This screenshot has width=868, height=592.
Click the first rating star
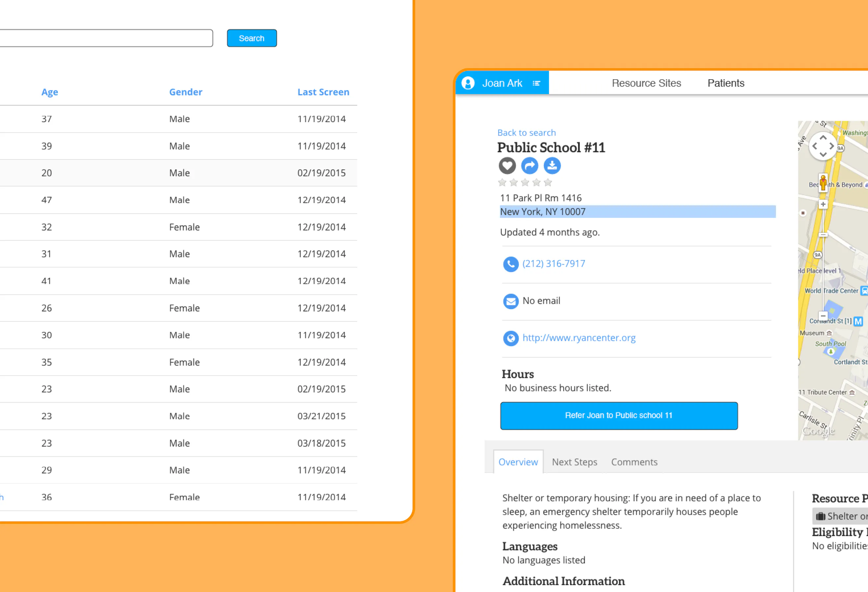[502, 183]
